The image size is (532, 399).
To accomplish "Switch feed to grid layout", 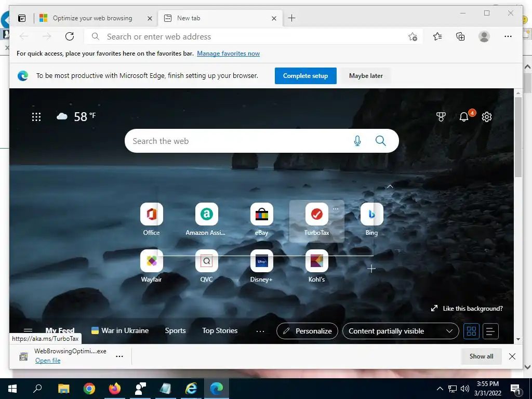I will coord(471,331).
